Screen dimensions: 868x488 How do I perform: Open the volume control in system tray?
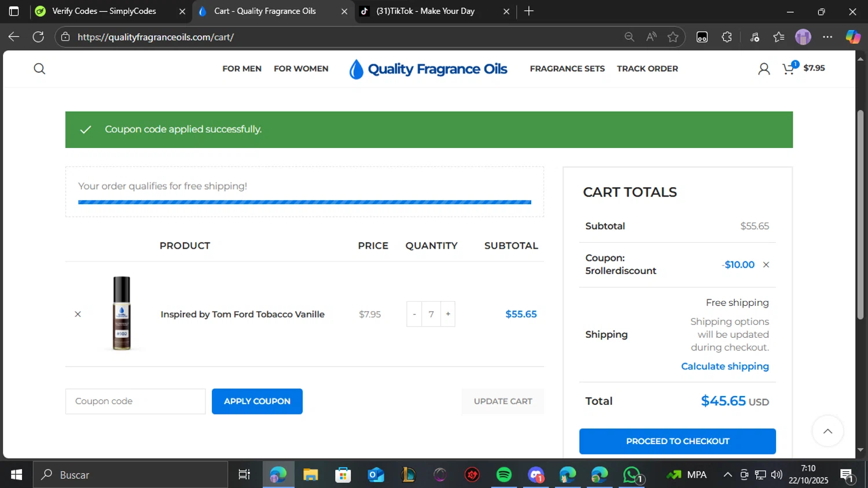(777, 475)
